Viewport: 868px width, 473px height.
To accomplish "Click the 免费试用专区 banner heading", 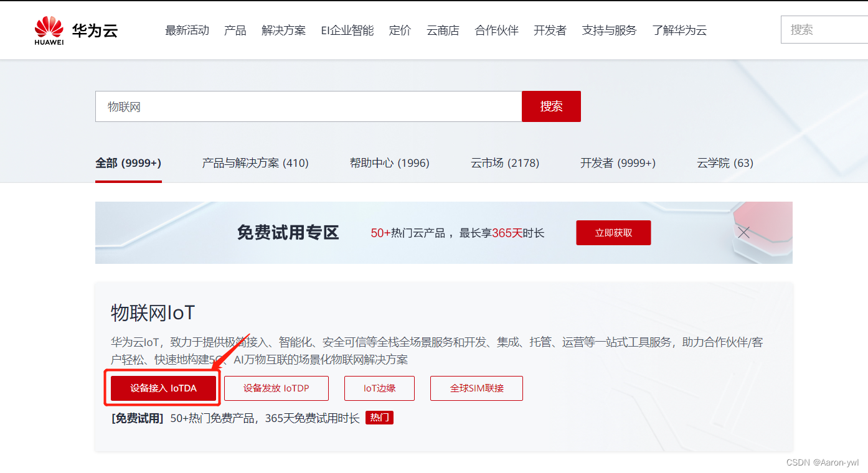I will tap(288, 233).
